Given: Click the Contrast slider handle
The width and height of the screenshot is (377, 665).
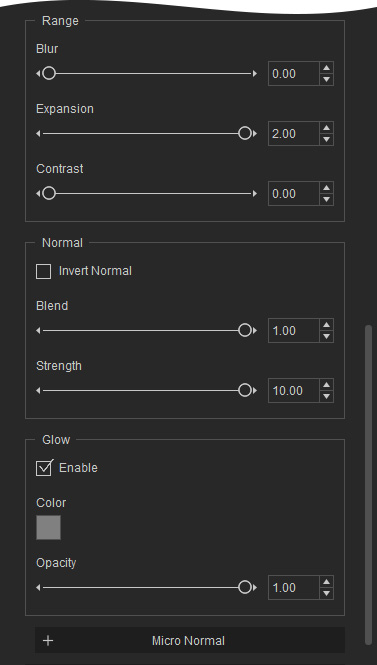Looking at the screenshot, I should point(49,193).
